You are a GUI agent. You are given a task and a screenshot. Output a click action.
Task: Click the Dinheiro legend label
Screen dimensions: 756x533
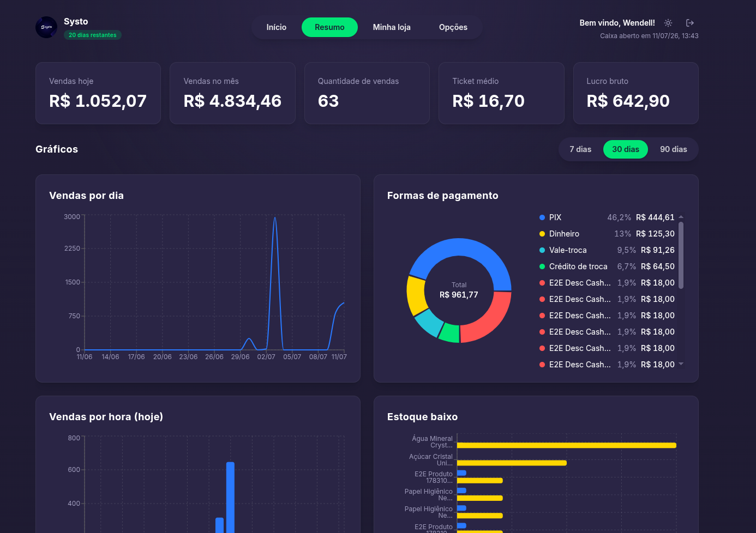pos(564,234)
